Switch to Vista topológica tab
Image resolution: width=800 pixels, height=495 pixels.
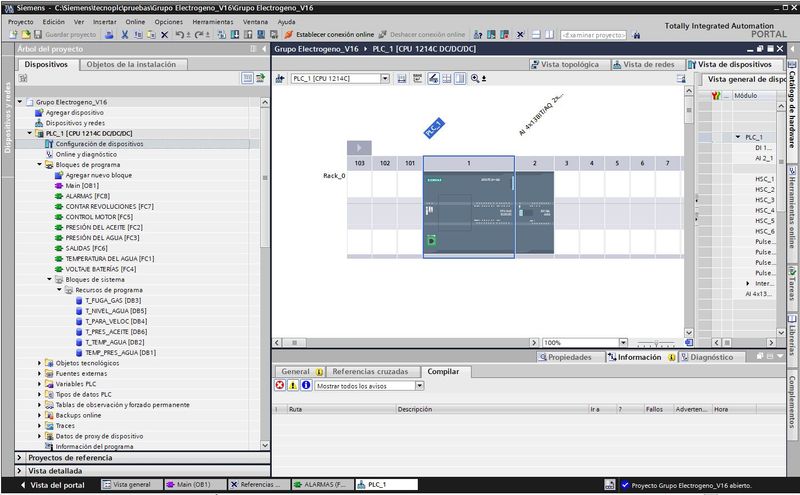(x=569, y=64)
